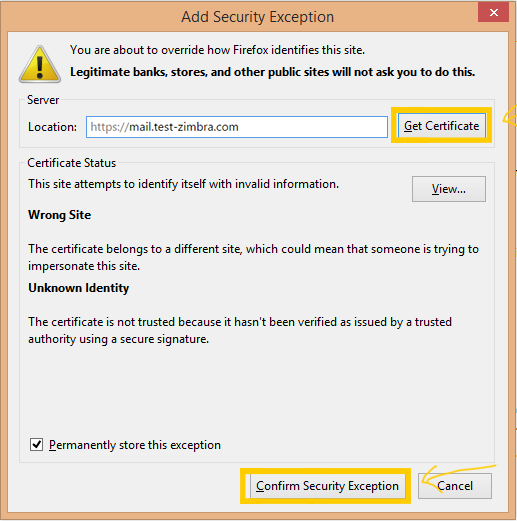The width and height of the screenshot is (517, 521).
Task: Click the Get Certificate button
Action: (441, 126)
